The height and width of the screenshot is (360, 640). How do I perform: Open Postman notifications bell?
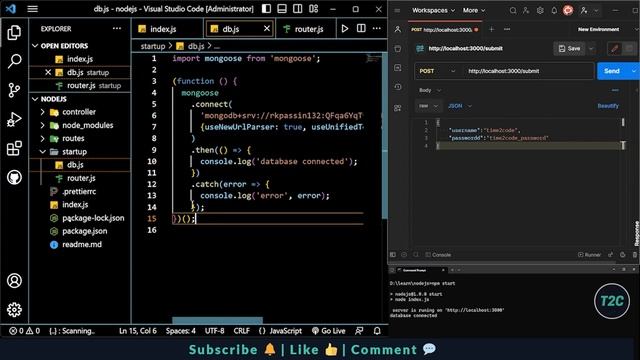554,11
